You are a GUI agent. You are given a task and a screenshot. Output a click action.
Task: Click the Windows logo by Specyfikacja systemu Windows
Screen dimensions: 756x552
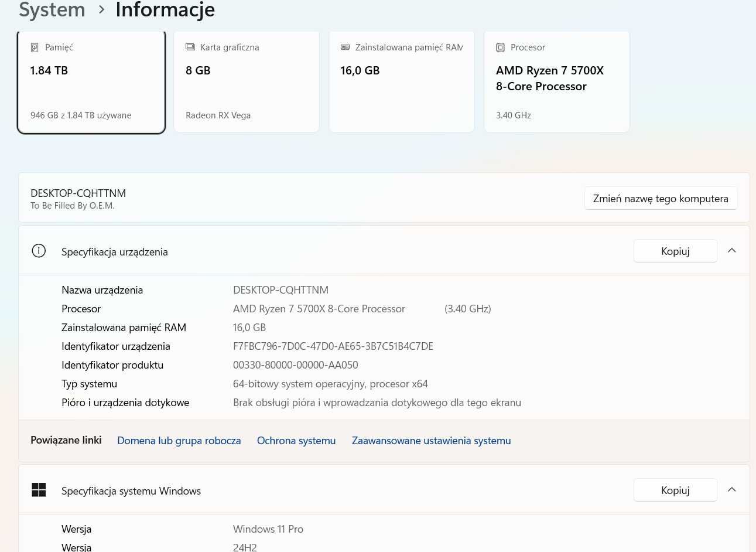[x=39, y=490]
